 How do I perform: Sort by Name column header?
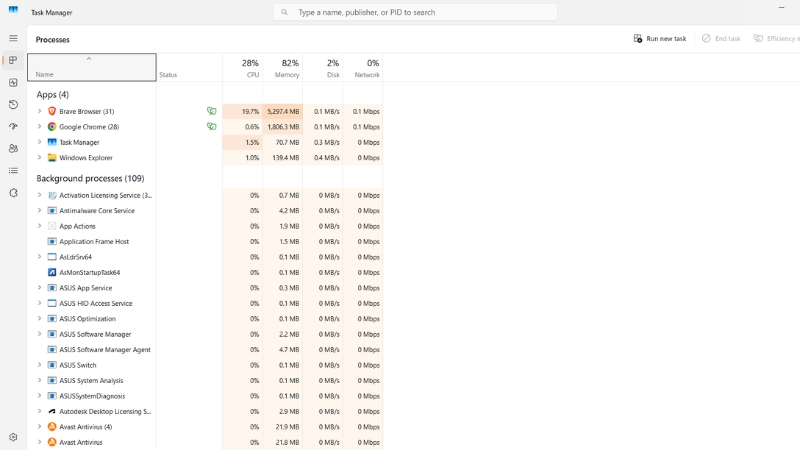pos(92,67)
